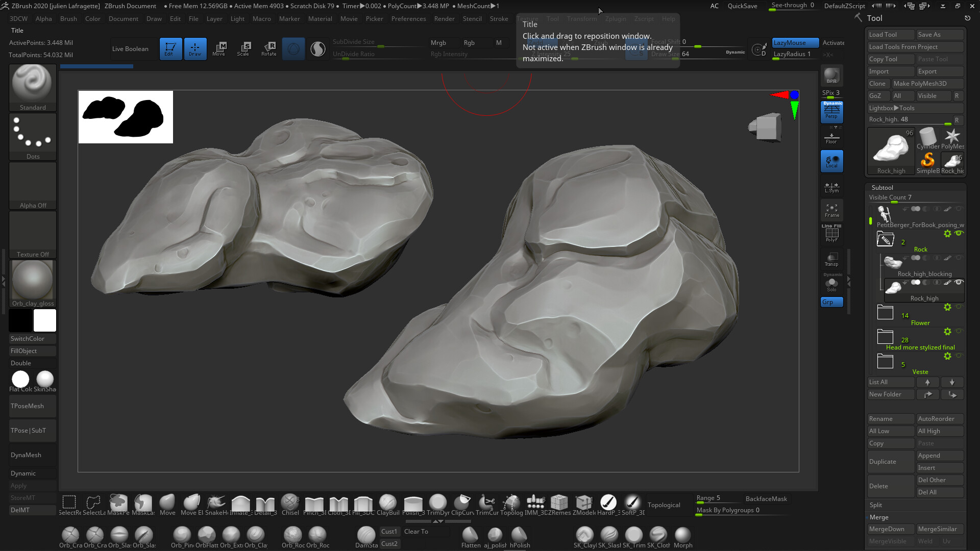Viewport: 980px width, 551px height.
Task: Open Lightbox Tools browser
Action: click(x=915, y=108)
